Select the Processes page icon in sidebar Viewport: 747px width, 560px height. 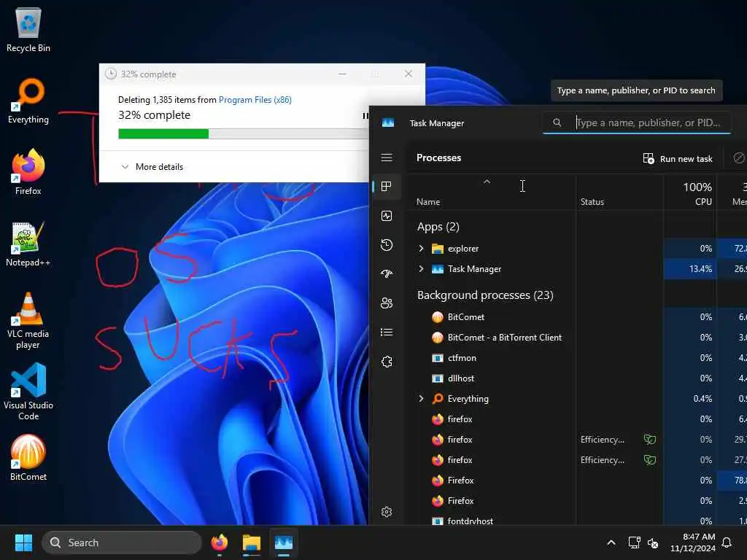pyautogui.click(x=387, y=186)
